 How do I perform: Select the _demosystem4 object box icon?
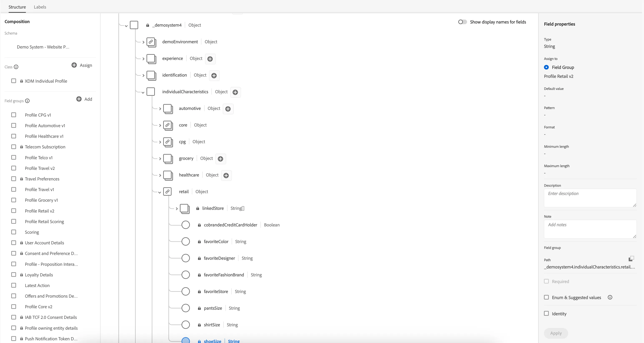click(x=134, y=25)
